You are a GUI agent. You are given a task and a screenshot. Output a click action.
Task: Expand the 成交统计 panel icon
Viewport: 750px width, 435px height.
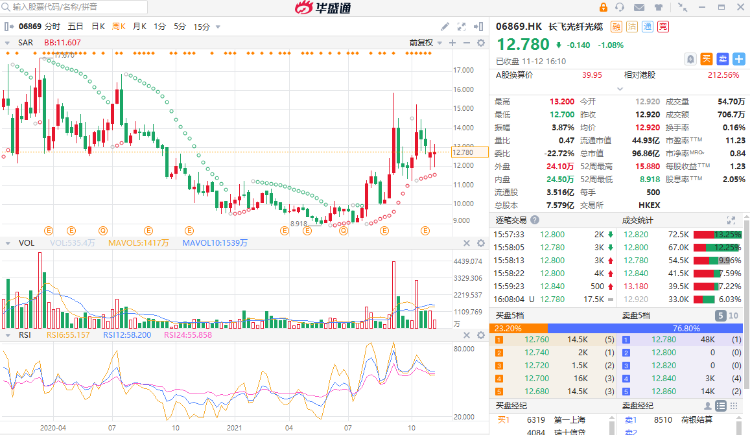click(x=731, y=220)
